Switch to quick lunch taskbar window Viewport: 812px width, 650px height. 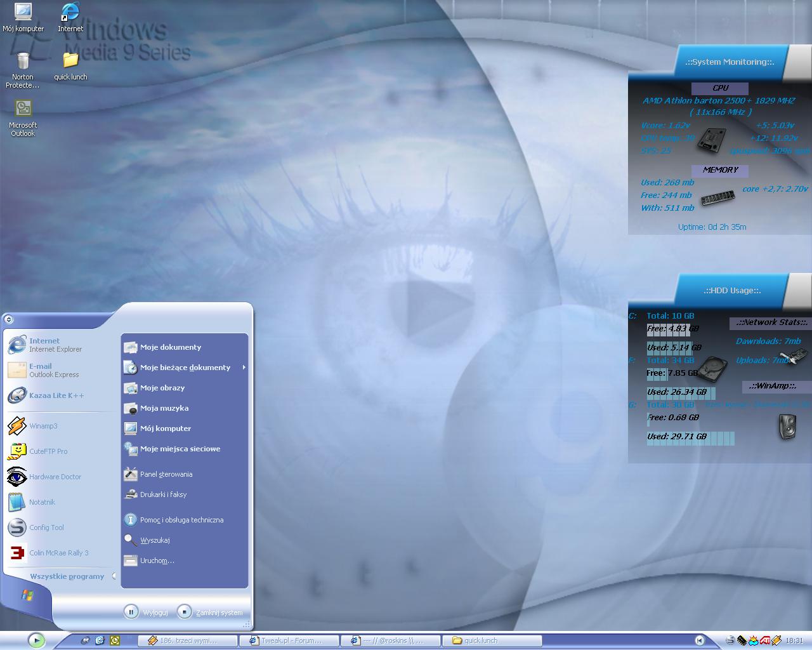(492, 640)
